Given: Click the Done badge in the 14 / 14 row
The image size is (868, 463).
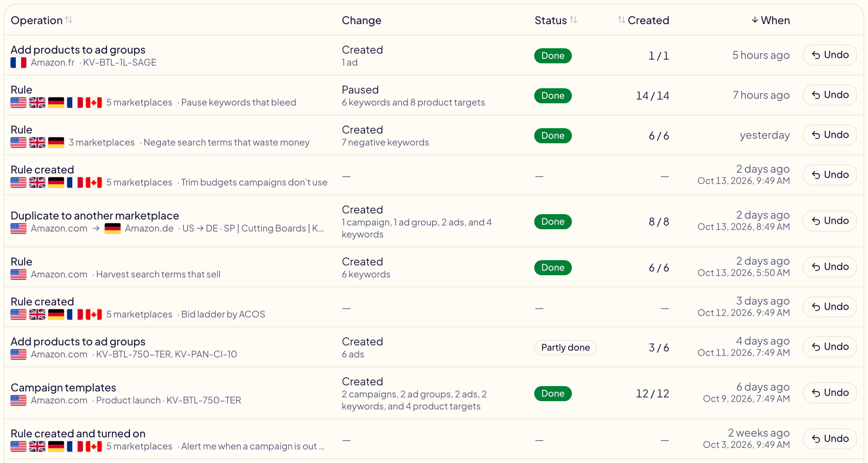Looking at the screenshot, I should click(553, 96).
